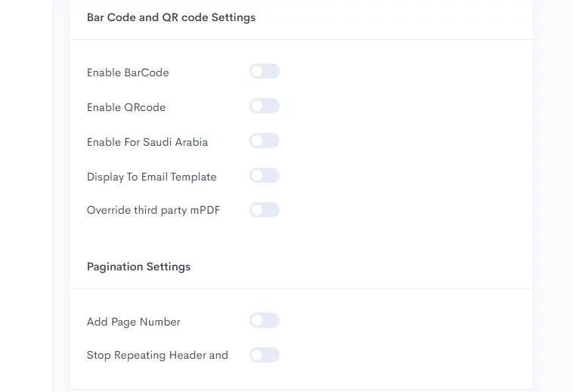The height and width of the screenshot is (392, 573).
Task: Click the Enable QRcode label text
Action: [126, 107]
